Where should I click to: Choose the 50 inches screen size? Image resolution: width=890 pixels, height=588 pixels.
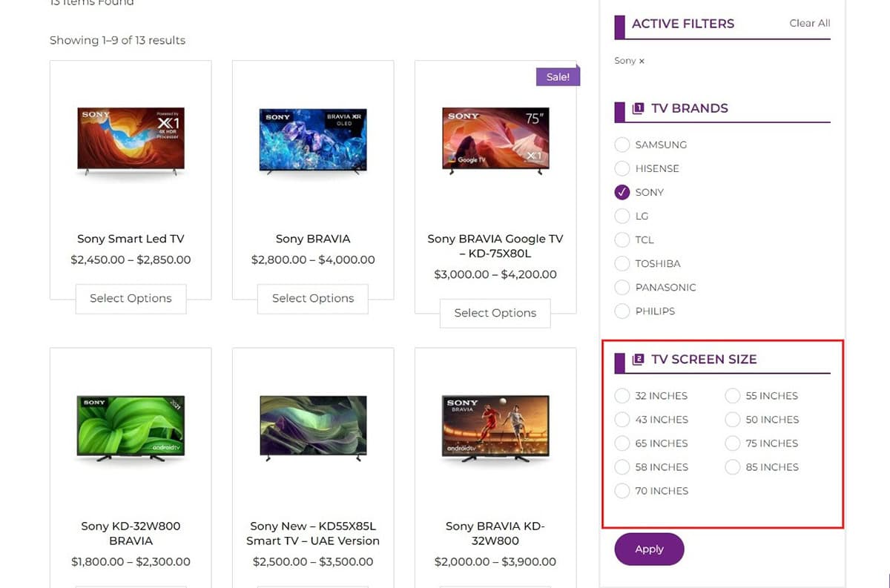733,420
